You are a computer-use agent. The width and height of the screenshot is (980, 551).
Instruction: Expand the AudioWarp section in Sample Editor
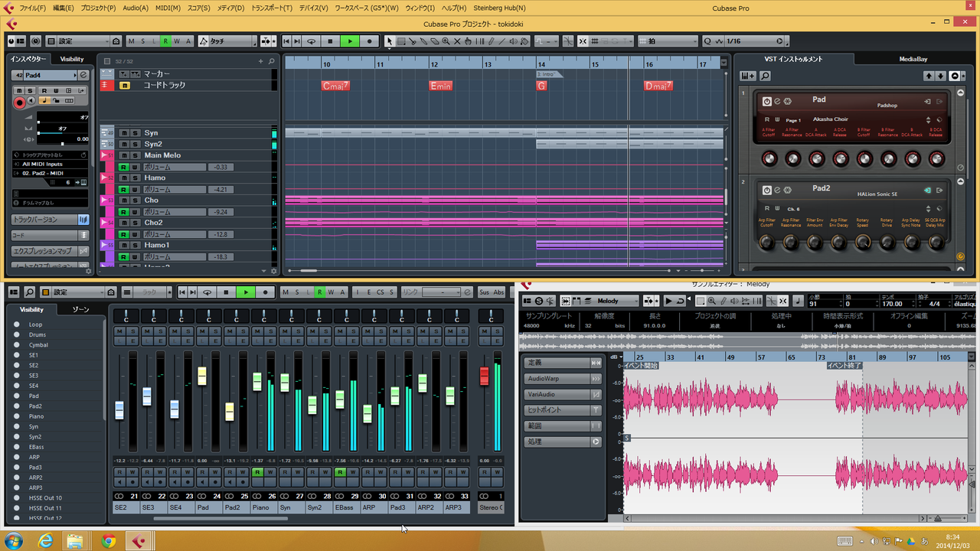[x=563, y=379]
